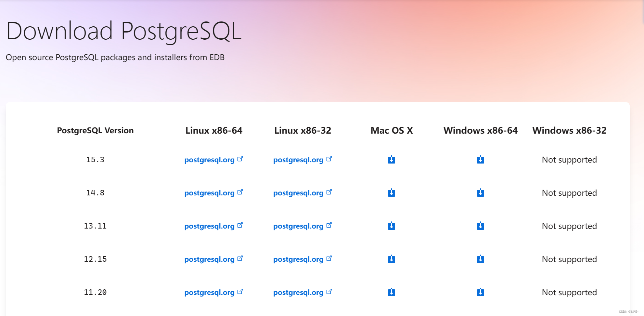Download PostgreSQL 12.15 for Windows x86-64

481,259
